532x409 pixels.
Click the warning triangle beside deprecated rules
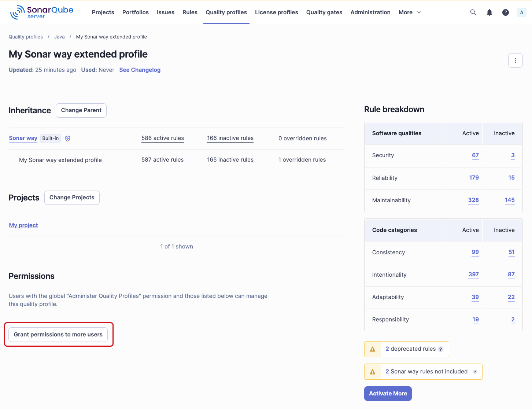click(372, 349)
